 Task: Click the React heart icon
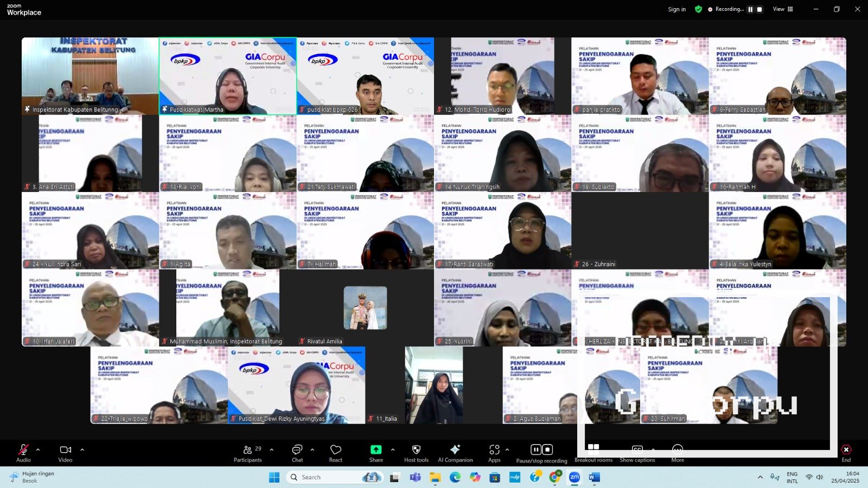pyautogui.click(x=336, y=450)
